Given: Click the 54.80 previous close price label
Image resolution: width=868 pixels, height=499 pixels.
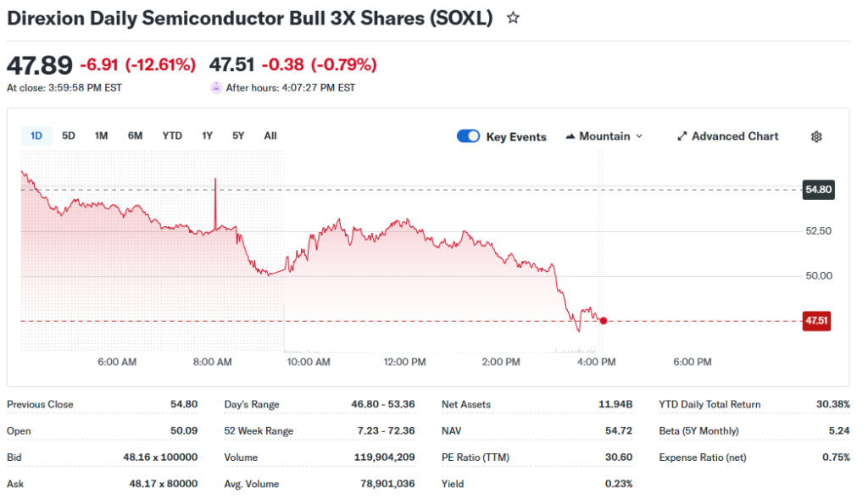Looking at the screenshot, I should tap(818, 190).
